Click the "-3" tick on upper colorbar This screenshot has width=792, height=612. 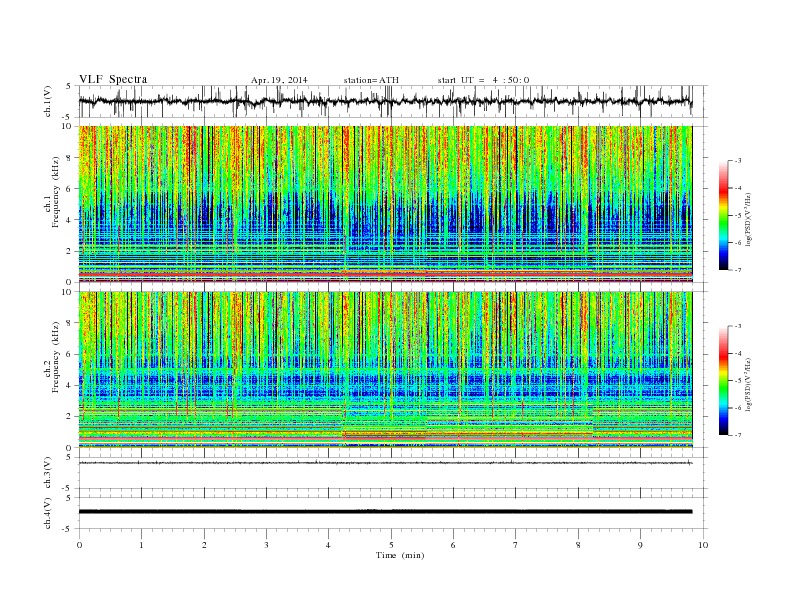[x=737, y=161]
